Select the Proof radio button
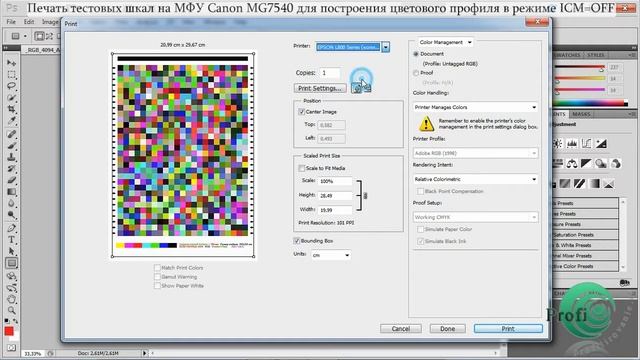This screenshot has height=360, width=640. [416, 73]
